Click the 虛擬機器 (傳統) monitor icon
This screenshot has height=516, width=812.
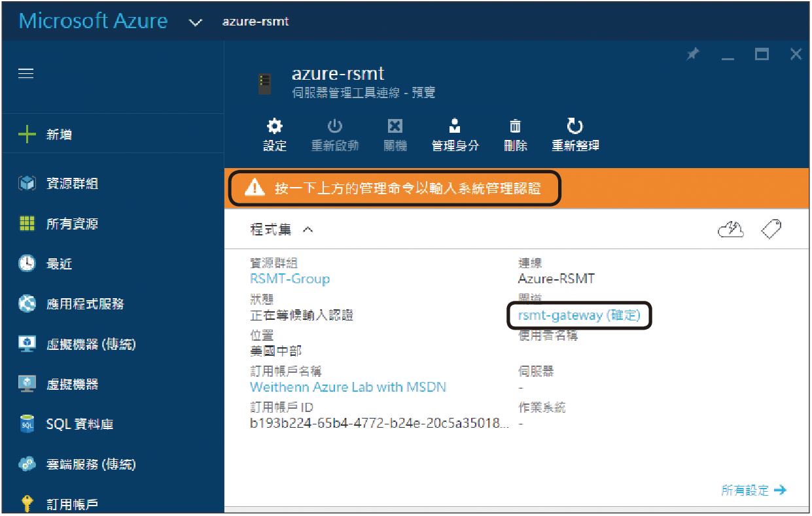(27, 344)
